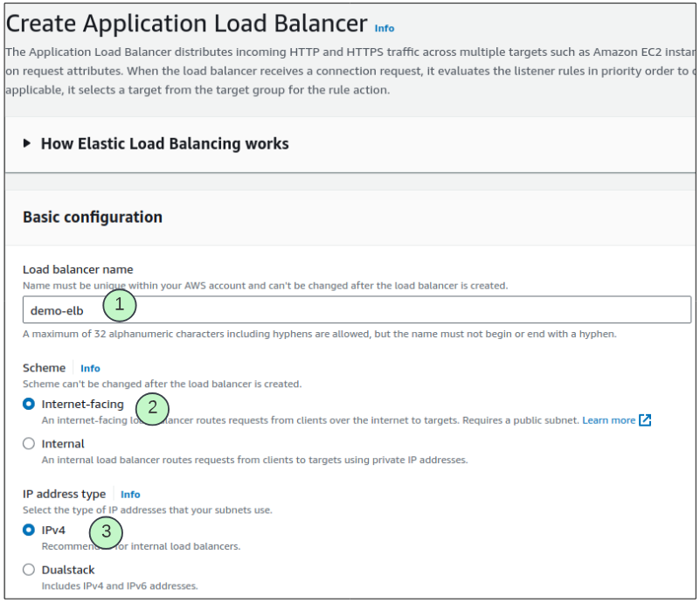Open the Info link beside IP address type
Viewport: 700px width, 603px height.
130,495
